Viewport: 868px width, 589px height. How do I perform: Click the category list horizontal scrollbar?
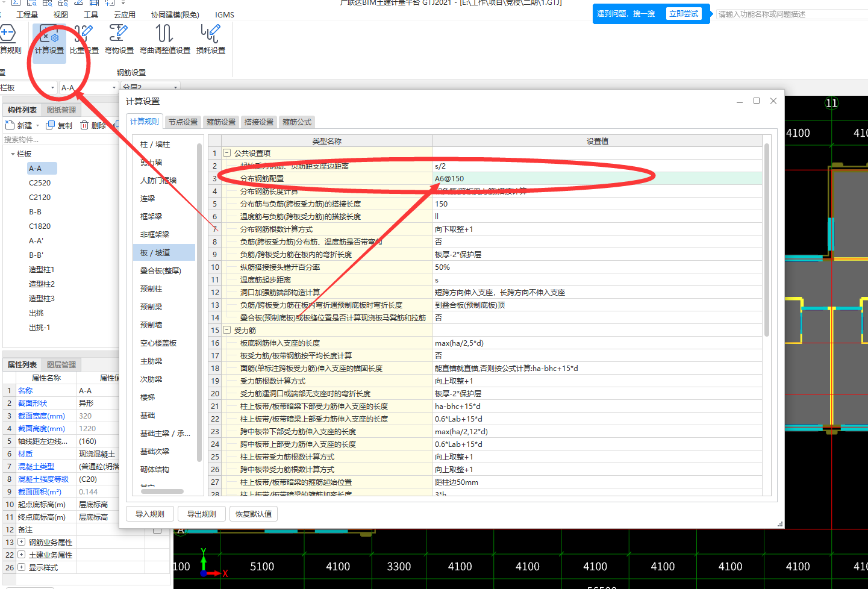click(x=163, y=491)
